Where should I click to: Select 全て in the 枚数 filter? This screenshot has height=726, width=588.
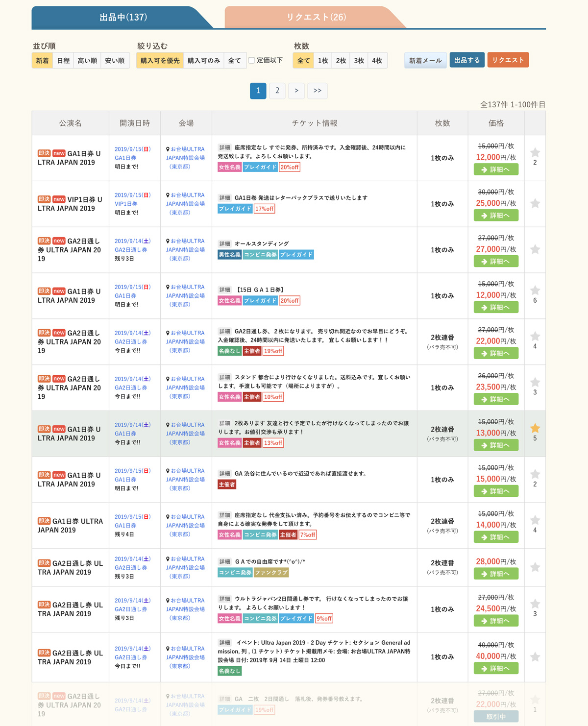[303, 60]
